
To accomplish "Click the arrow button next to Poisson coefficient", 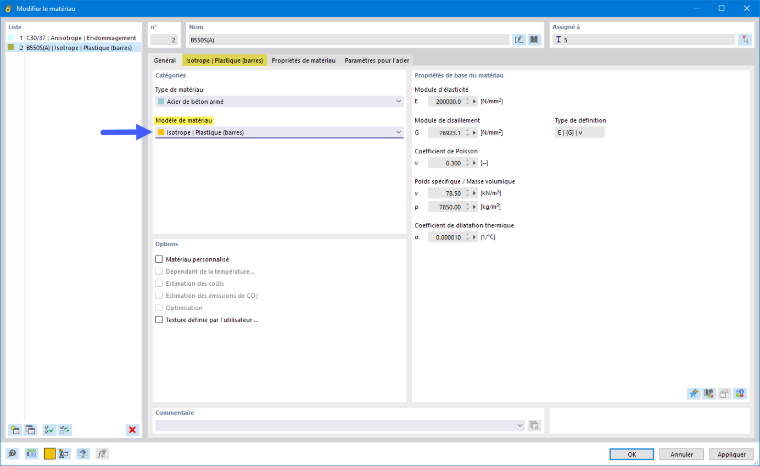I will click(x=475, y=163).
